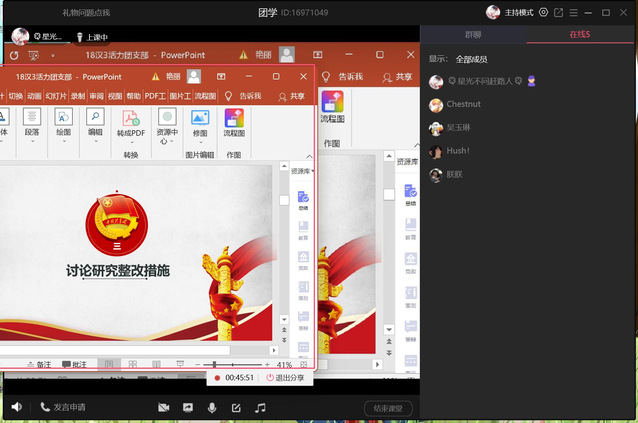Click the 发言申请 phone button

pyautogui.click(x=63, y=407)
